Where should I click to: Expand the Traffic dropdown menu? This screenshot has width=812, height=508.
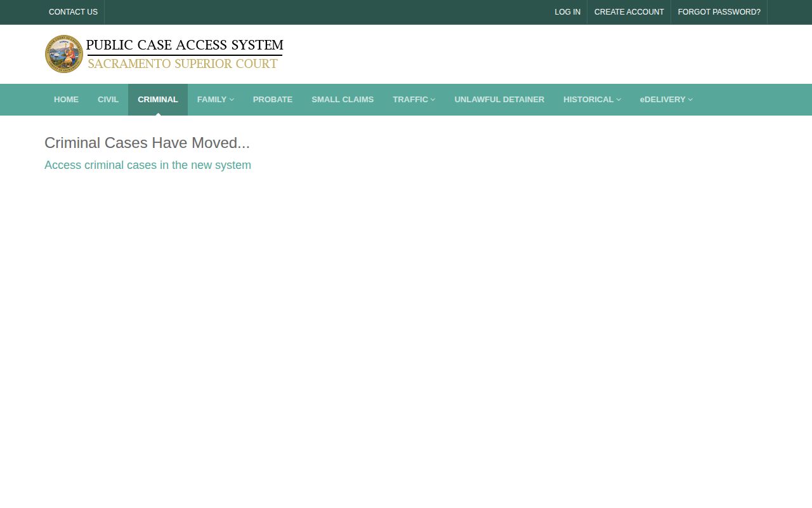tap(414, 100)
